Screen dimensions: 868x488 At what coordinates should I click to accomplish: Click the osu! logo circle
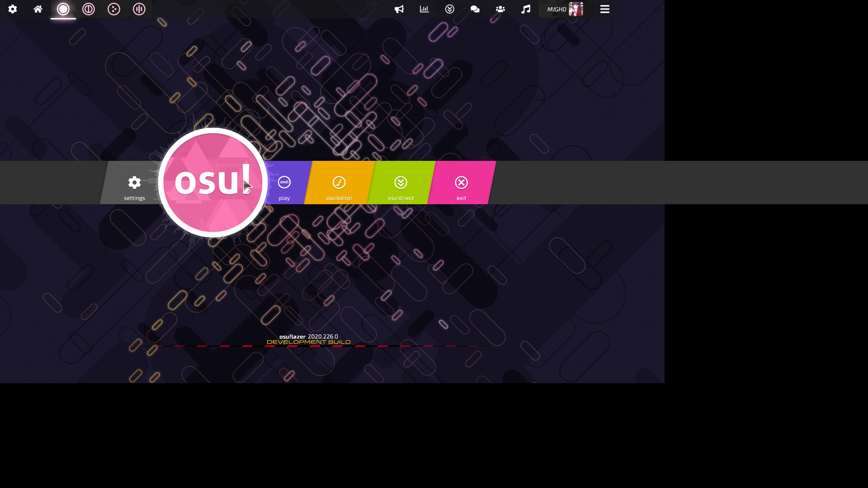(212, 183)
